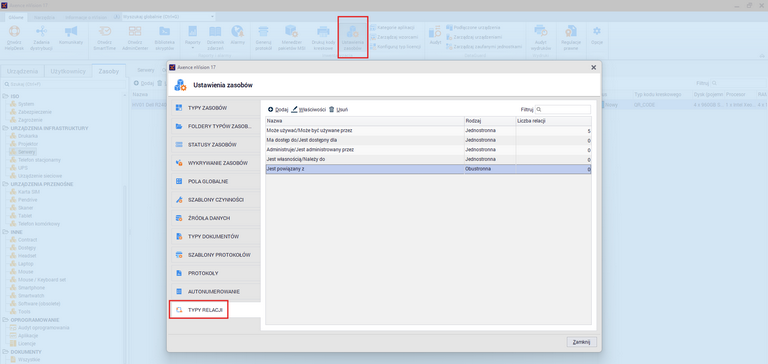Select row 'Administruje/Jest administrowany przez'

point(429,150)
